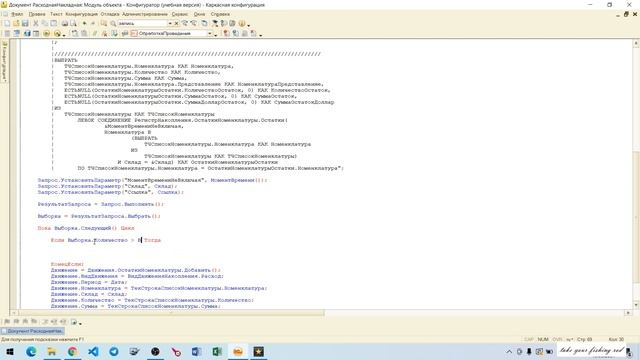
Task: Open the ОбработкаПроведения procedure combo box
Action: pyautogui.click(x=172, y=33)
